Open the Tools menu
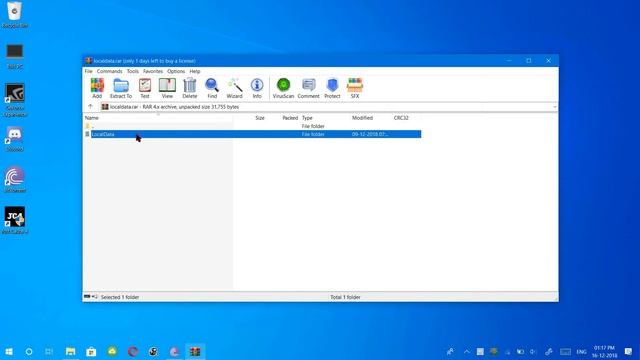 tap(133, 71)
